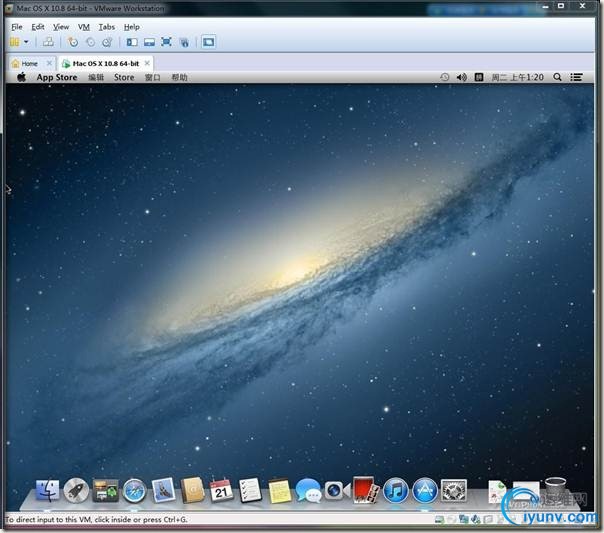Screen dimensions: 604x533
Task: Open FaceTime camera icon in Dock
Action: pyautogui.click(x=337, y=490)
